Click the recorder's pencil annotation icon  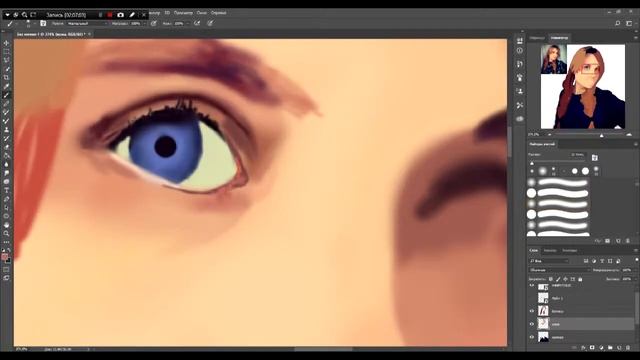[132, 15]
